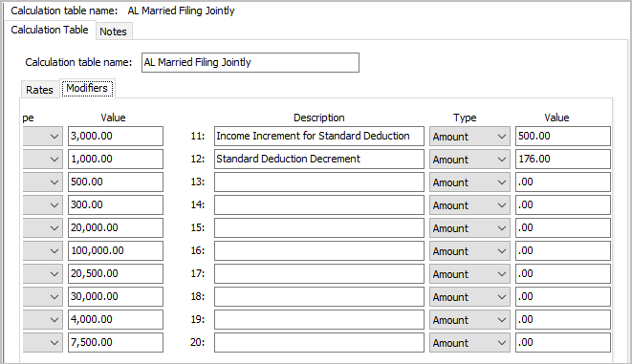Open Type dropdown for row 14

469,205
